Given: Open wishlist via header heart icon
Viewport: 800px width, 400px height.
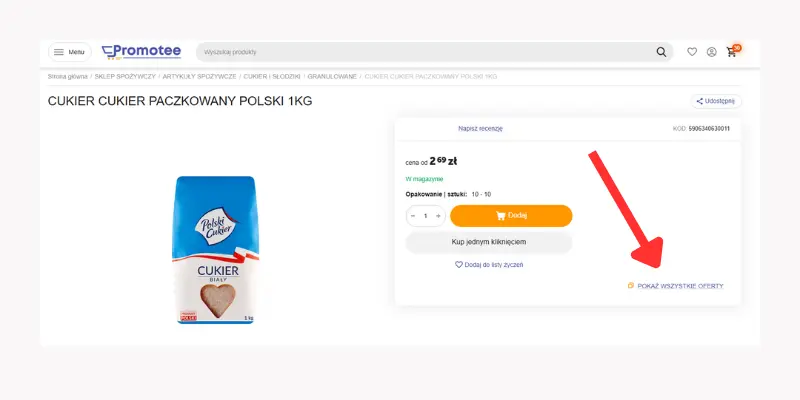Looking at the screenshot, I should click(x=692, y=52).
